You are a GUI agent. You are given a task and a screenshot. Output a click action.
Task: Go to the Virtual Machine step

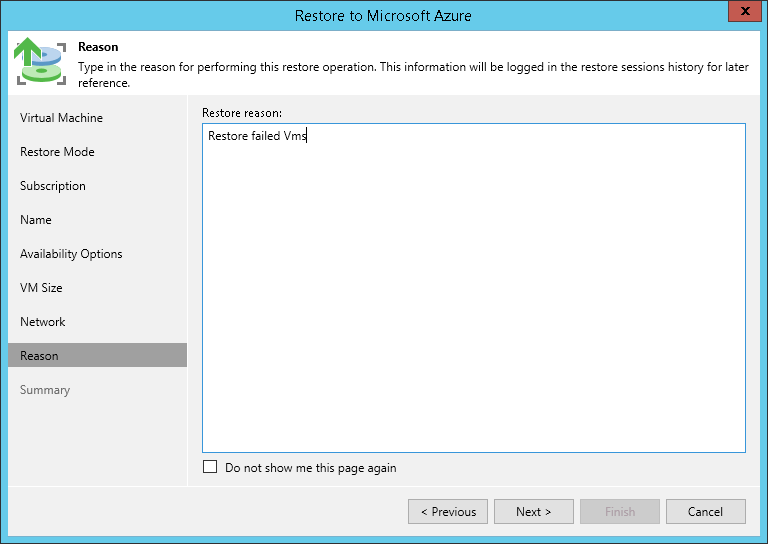point(61,118)
